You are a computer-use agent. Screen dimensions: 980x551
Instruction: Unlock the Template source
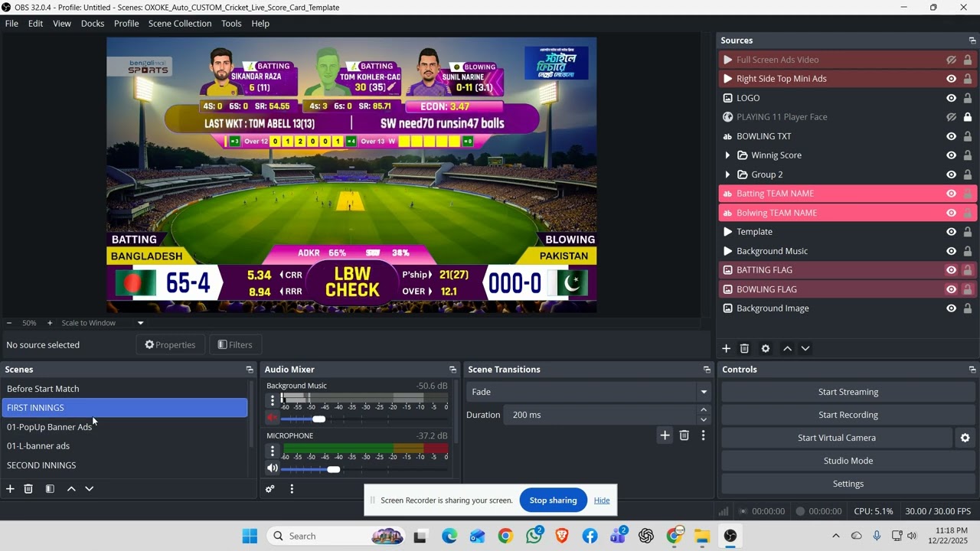coord(968,232)
